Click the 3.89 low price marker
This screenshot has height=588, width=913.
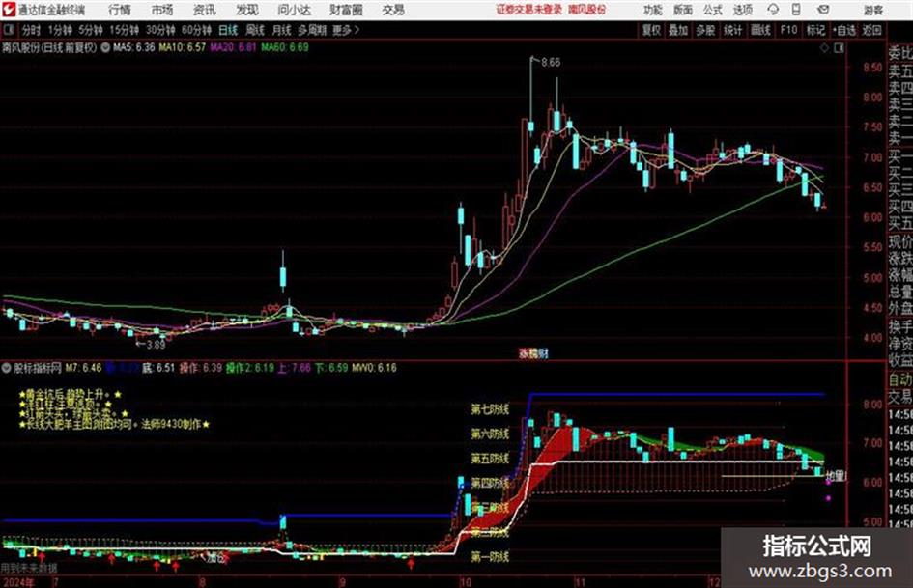click(x=156, y=345)
